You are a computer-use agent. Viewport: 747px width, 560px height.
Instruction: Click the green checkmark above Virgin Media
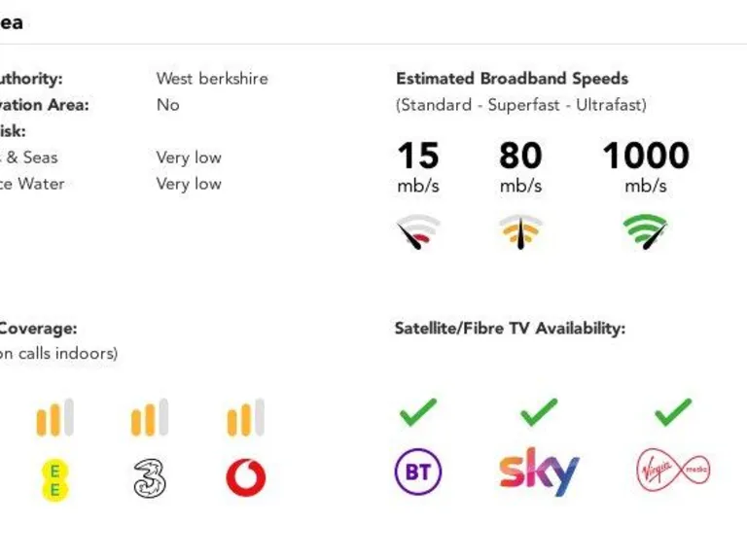click(673, 412)
